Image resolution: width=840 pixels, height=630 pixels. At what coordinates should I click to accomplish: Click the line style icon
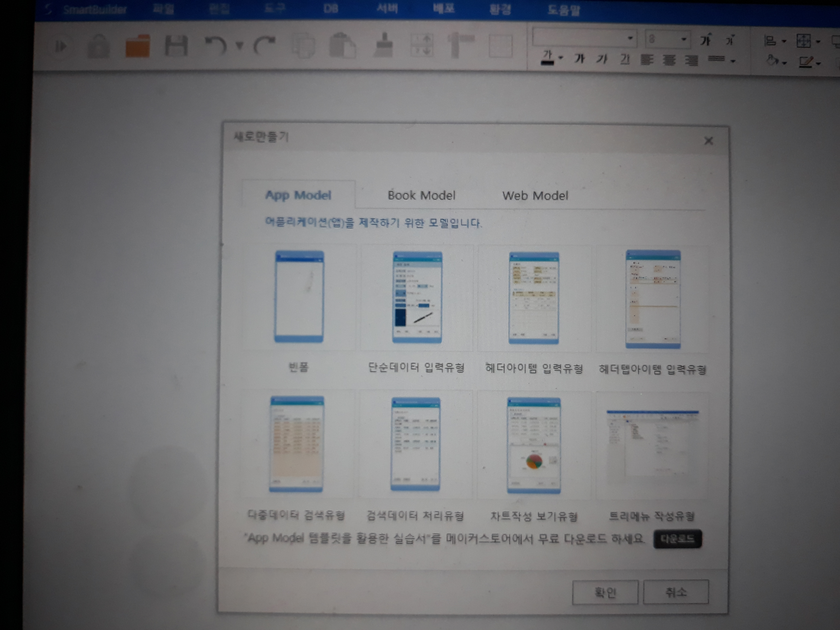pos(716,59)
